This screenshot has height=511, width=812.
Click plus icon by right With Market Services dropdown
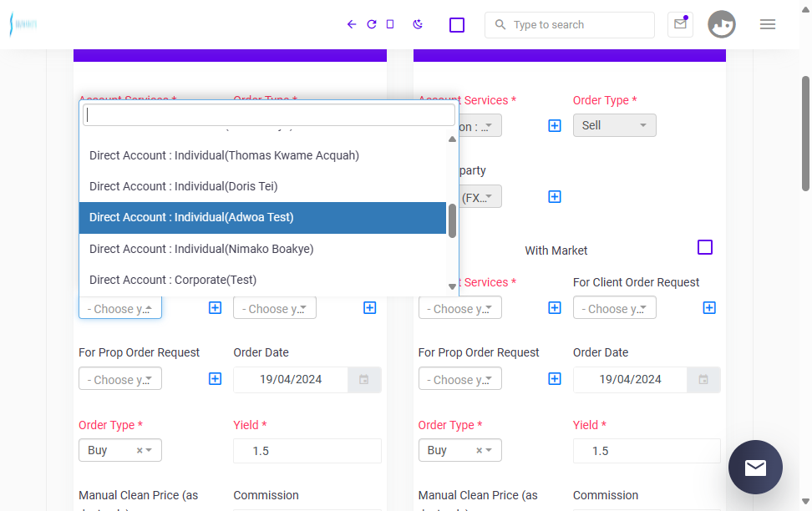pos(555,308)
